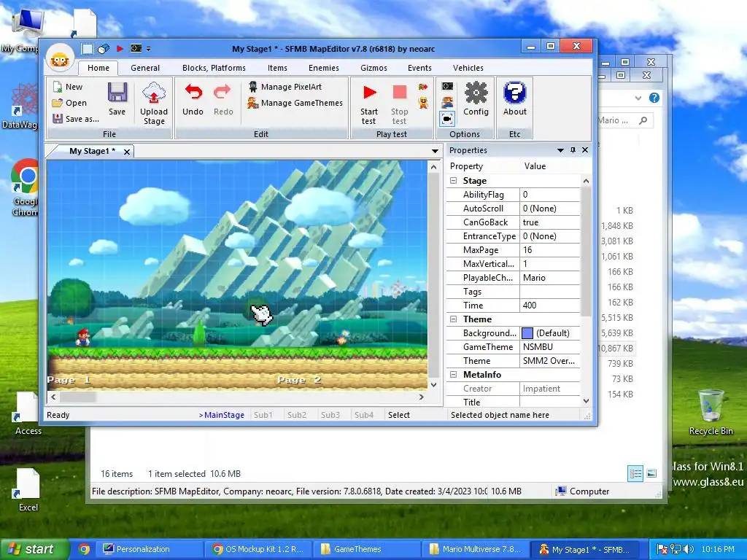Click the Stop test square

[x=399, y=104]
